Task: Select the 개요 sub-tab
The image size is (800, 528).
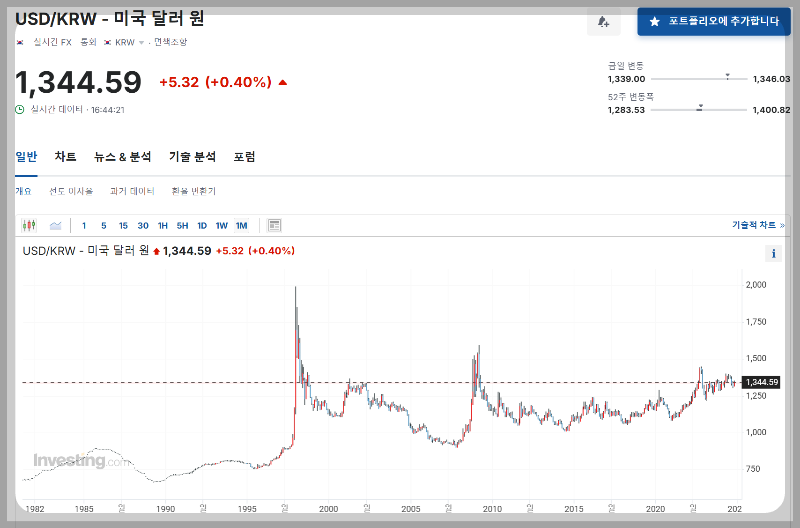Action: [x=23, y=191]
